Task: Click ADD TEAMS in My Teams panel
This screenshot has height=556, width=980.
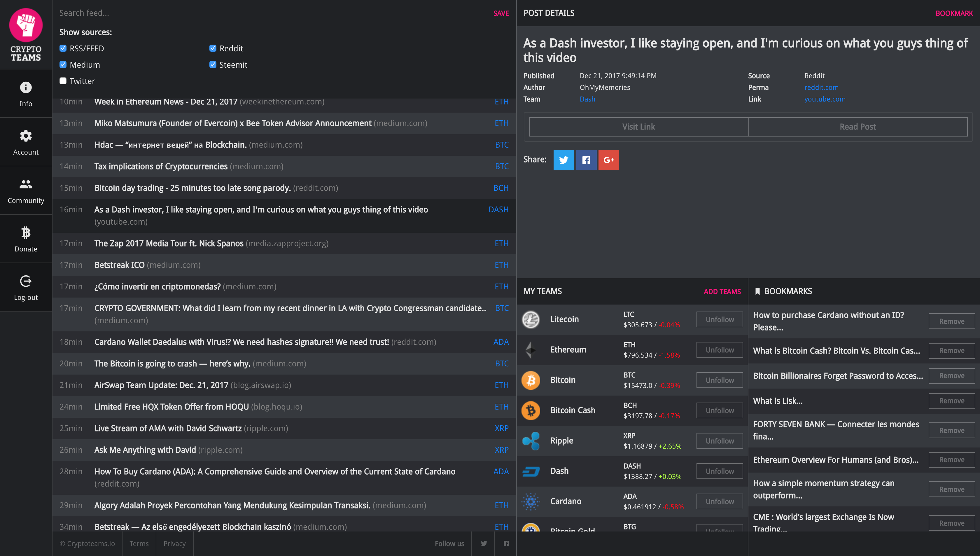Action: (x=722, y=291)
